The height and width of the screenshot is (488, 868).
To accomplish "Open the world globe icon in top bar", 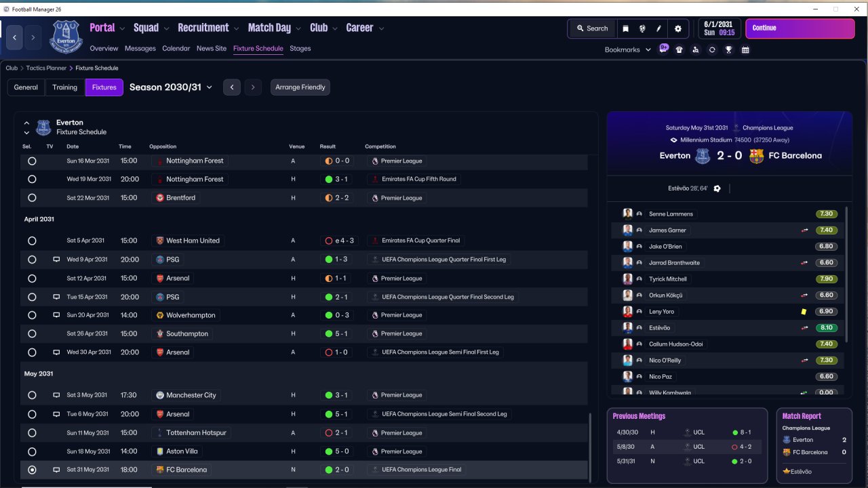I will 642,28.
